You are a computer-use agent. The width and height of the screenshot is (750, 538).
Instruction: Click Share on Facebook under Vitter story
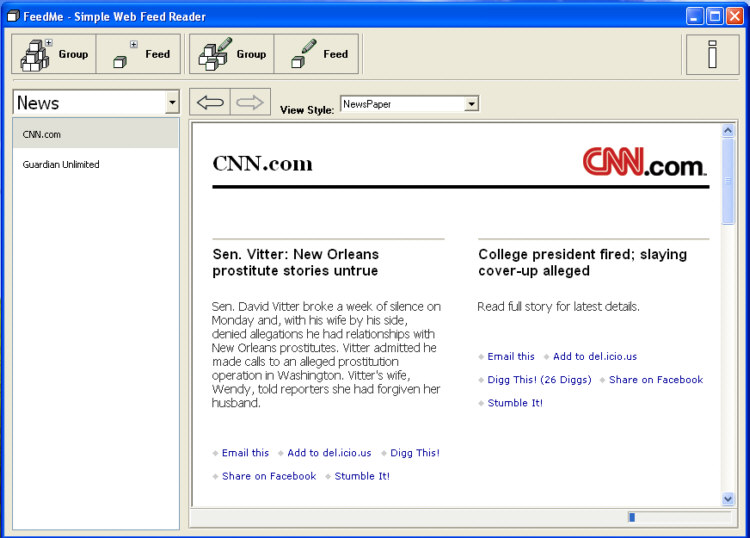click(x=269, y=476)
